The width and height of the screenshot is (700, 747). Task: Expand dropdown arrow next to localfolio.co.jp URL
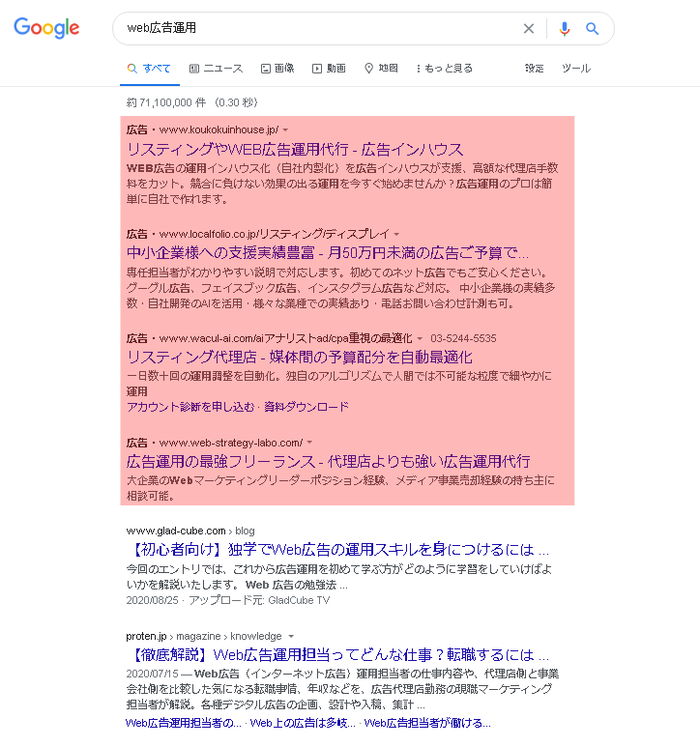tap(396, 235)
